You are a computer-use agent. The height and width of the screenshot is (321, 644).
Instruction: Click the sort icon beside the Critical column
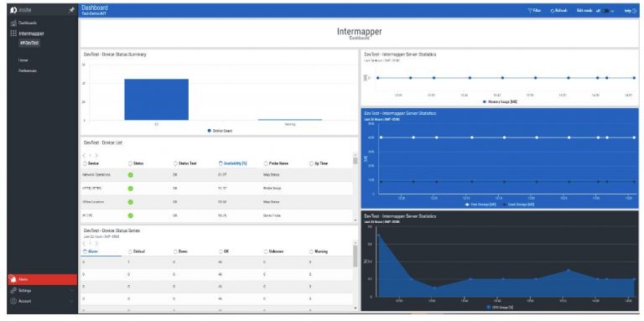tap(130, 251)
